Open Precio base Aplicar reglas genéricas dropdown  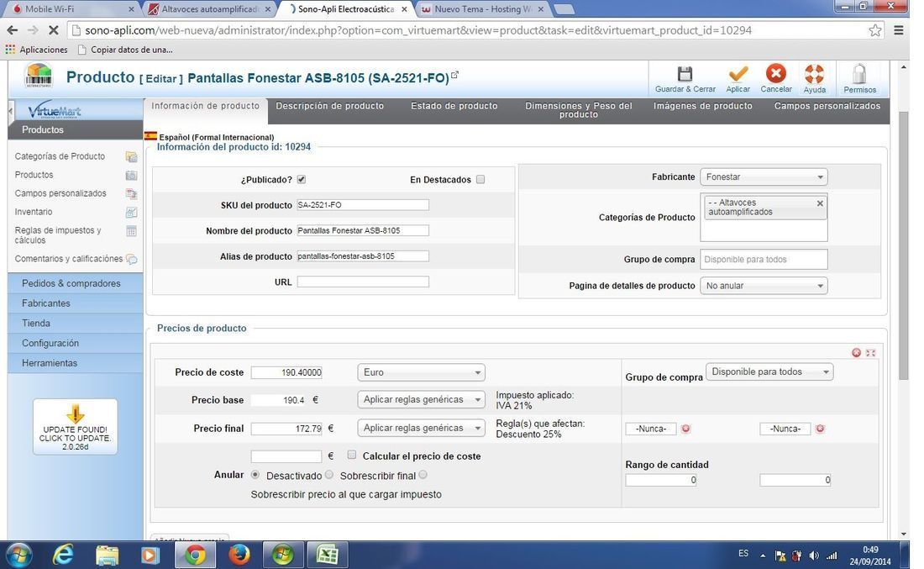422,399
